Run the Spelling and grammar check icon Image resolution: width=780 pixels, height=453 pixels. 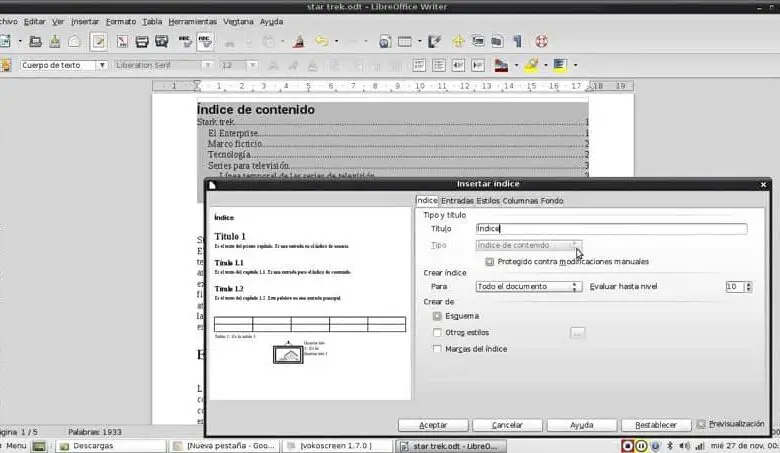(185, 42)
